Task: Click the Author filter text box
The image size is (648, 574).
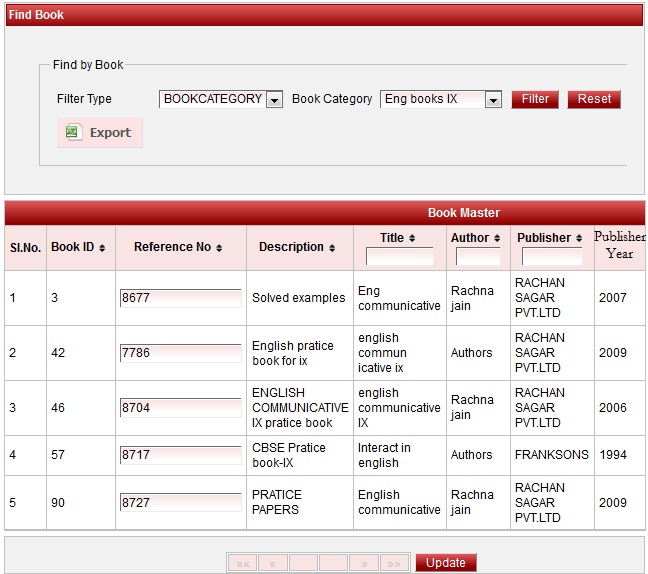Action: (477, 257)
